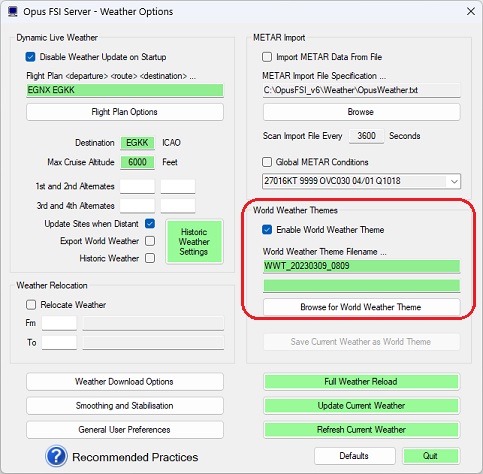
Task: Tick the Global METAR Conditions checkbox
Action: click(x=267, y=162)
